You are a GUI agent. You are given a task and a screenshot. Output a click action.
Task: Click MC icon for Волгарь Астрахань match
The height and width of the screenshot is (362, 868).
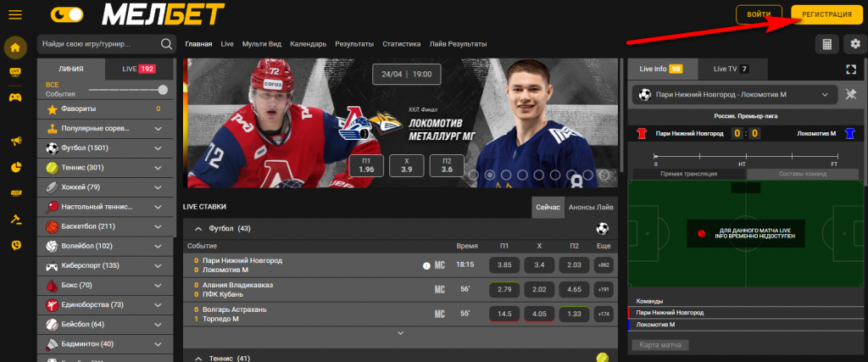click(x=440, y=315)
